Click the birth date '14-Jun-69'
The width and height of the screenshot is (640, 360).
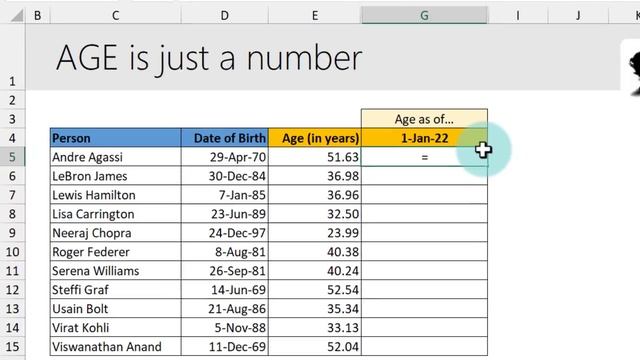[224, 290]
